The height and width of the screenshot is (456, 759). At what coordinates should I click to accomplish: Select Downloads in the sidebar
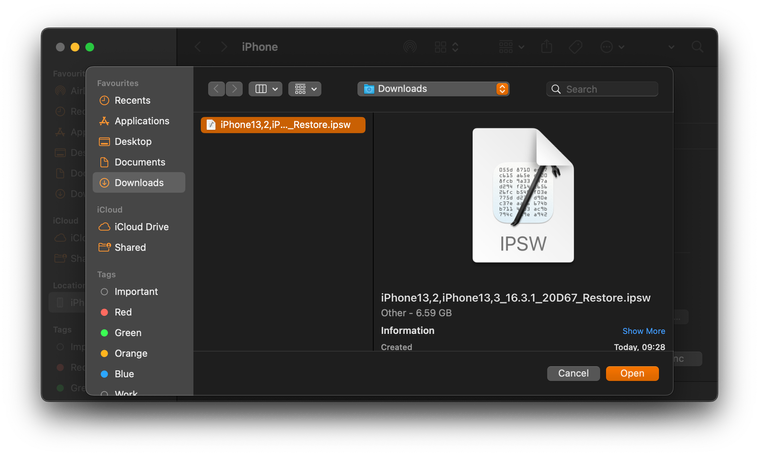[138, 183]
